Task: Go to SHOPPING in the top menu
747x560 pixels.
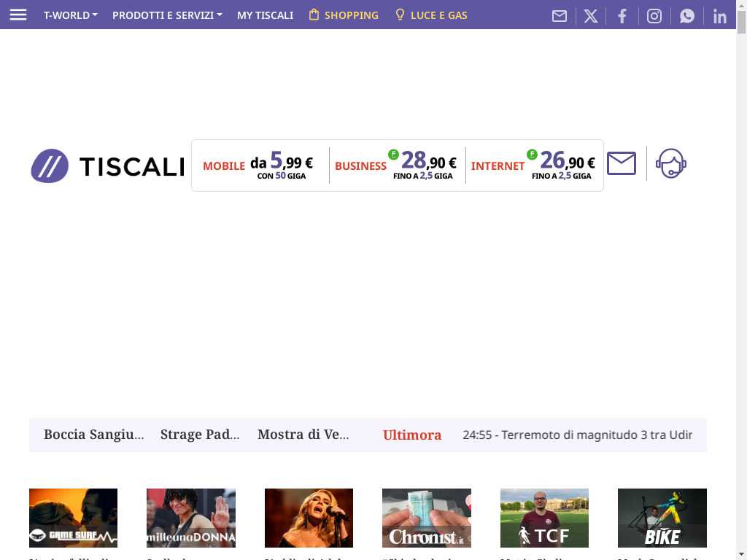Action: coord(344,15)
